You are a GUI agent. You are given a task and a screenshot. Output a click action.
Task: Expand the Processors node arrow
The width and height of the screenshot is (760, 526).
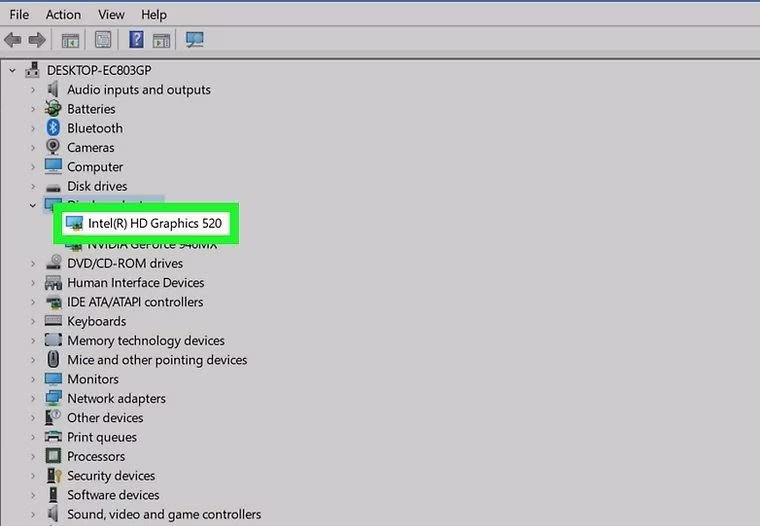(x=32, y=456)
